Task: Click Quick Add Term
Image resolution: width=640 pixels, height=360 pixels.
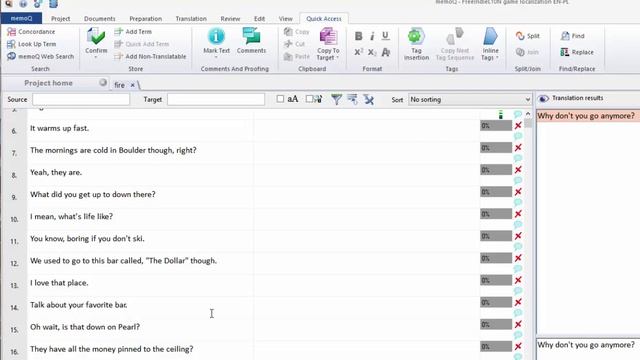Action: (142, 44)
